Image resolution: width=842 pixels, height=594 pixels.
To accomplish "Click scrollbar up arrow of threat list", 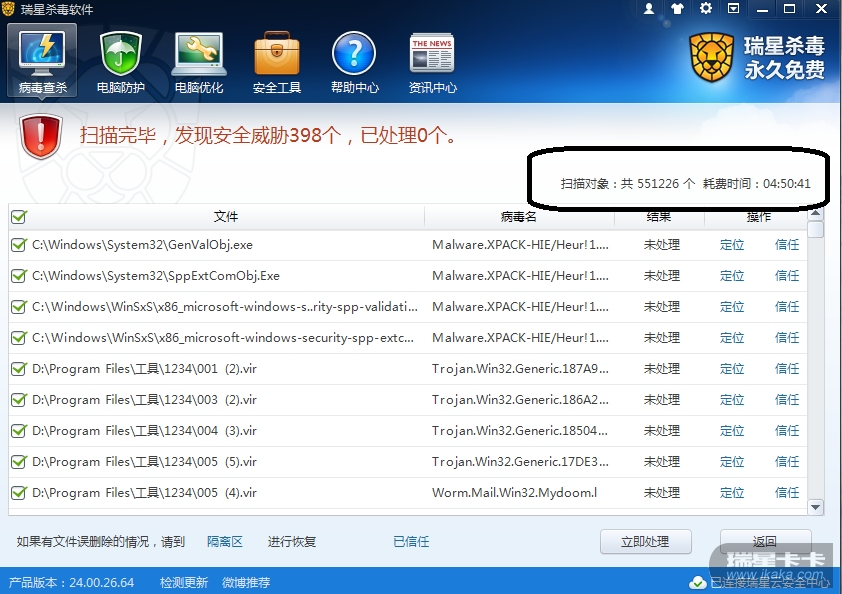I will click(x=816, y=213).
